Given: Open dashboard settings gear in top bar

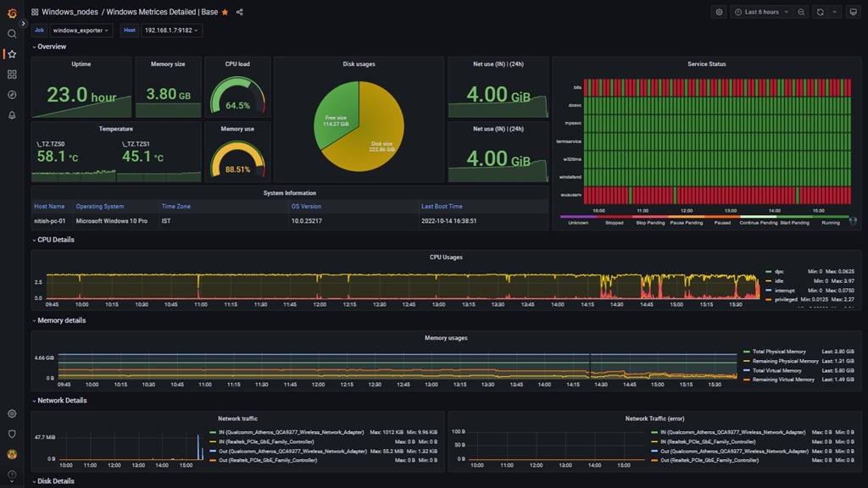Looking at the screenshot, I should tap(720, 13).
